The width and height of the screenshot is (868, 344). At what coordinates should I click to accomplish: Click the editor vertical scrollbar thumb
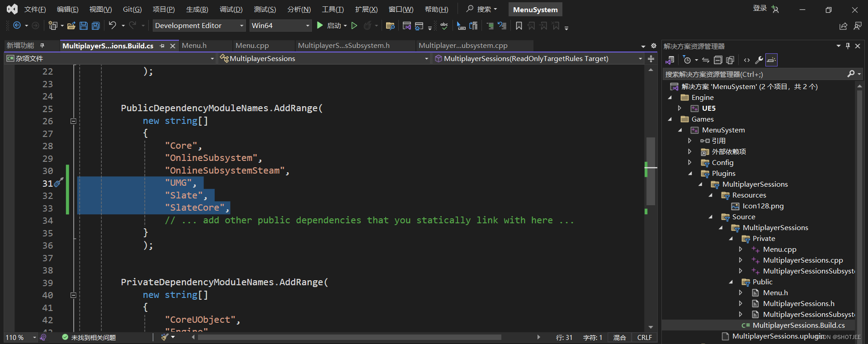click(651, 171)
